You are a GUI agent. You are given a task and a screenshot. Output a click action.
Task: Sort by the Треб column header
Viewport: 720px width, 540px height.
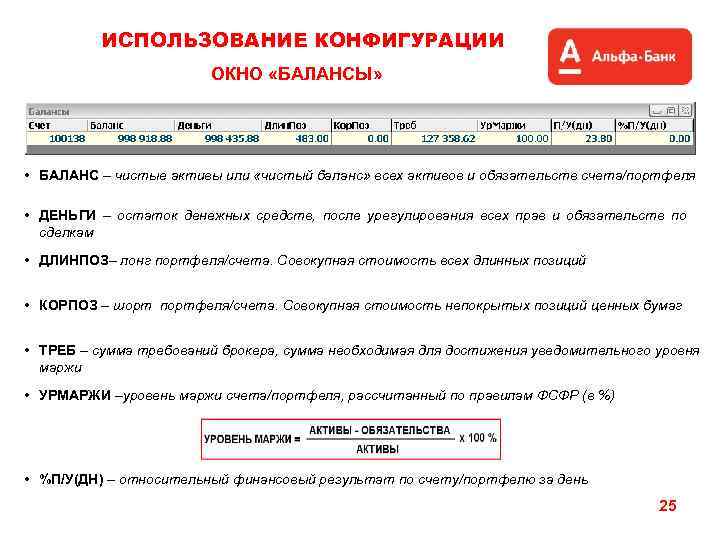[434, 125]
